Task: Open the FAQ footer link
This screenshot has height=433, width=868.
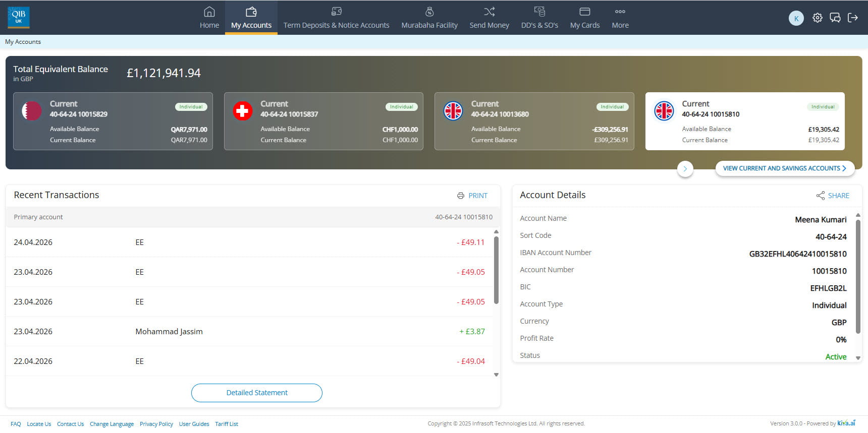Action: 16,424
